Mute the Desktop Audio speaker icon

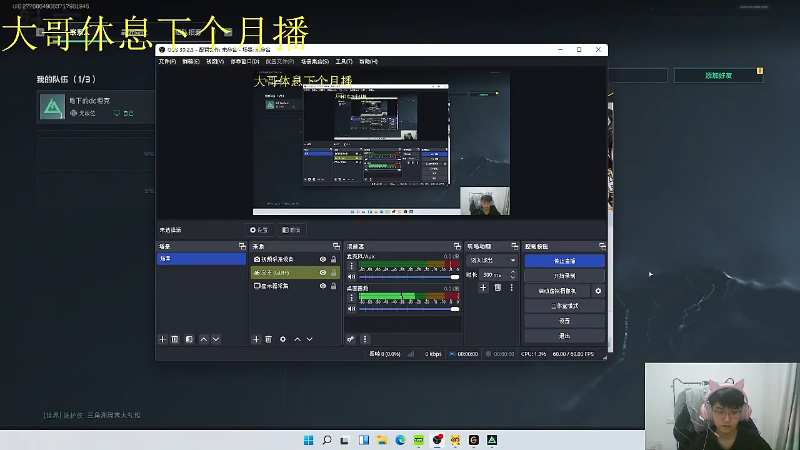click(x=351, y=309)
